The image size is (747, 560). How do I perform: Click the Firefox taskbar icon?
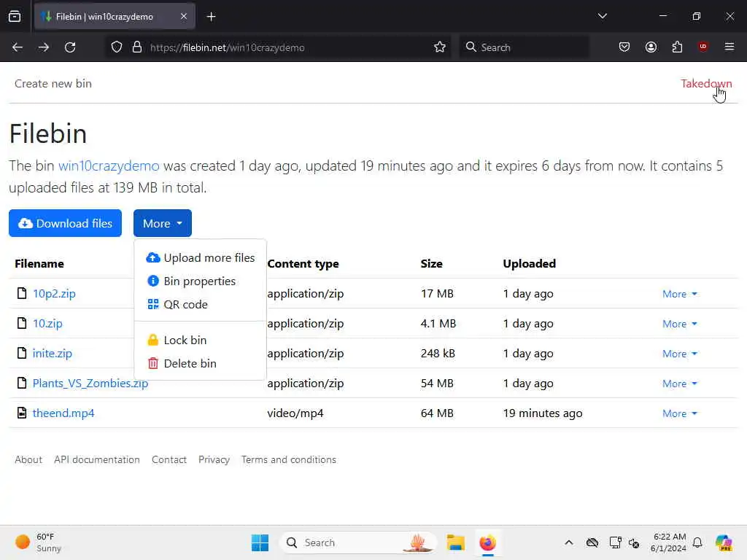pos(487,542)
